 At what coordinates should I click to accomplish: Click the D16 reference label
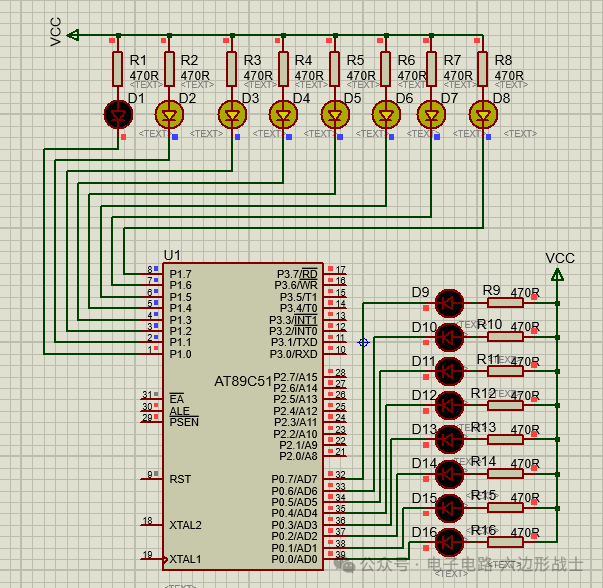pyautogui.click(x=424, y=533)
